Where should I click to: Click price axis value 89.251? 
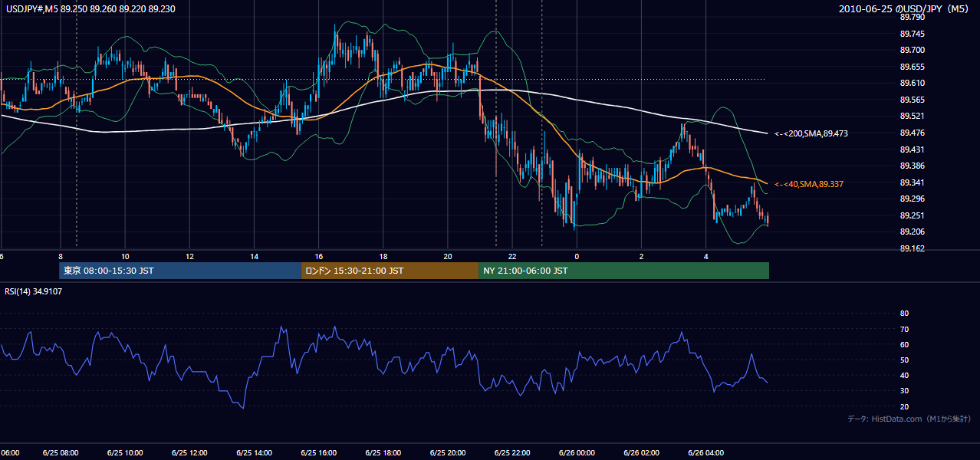click(912, 215)
